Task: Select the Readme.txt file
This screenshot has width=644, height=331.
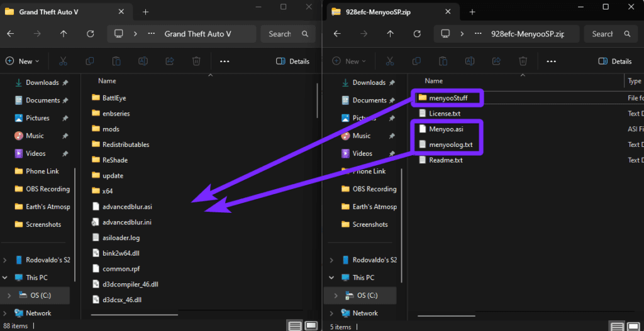Action: coord(446,160)
